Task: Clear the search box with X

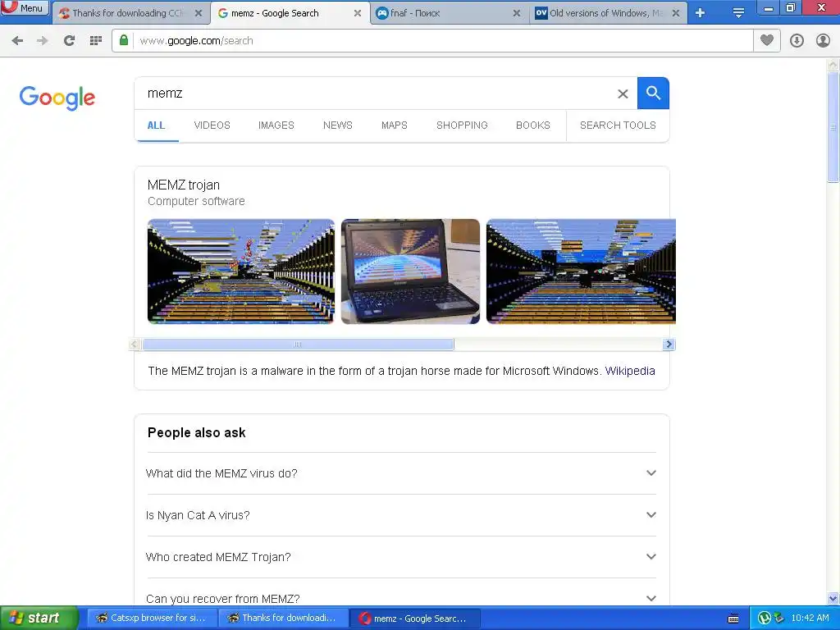Action: click(x=623, y=94)
